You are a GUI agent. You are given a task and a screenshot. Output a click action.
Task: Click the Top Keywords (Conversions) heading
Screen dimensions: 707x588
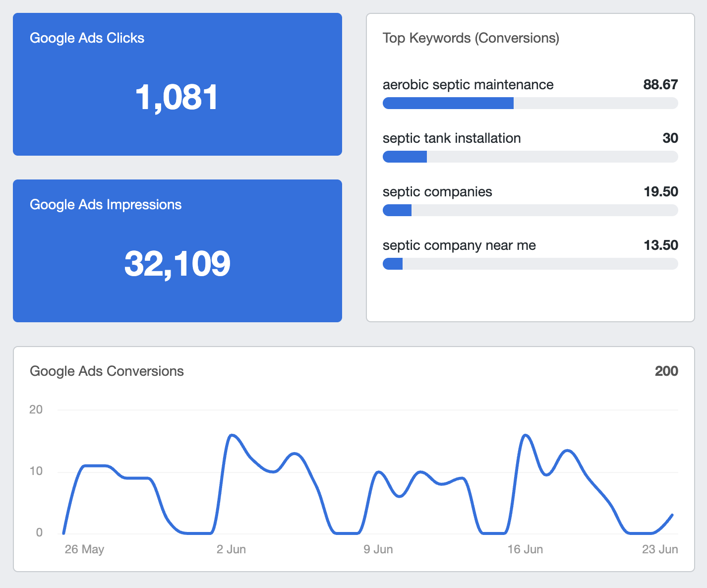pyautogui.click(x=471, y=38)
